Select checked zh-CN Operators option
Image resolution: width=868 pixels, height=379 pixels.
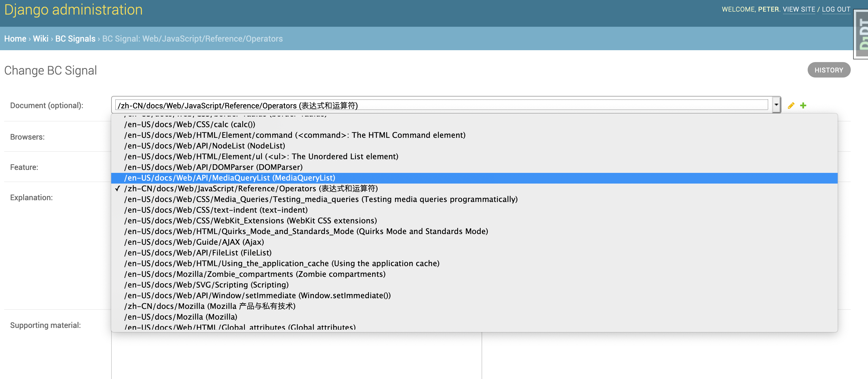pyautogui.click(x=474, y=189)
